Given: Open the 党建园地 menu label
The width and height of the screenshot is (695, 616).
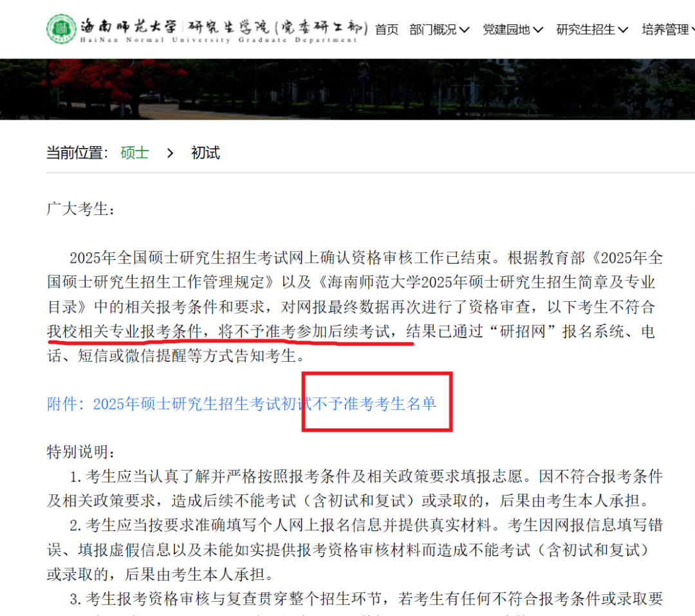Looking at the screenshot, I should 506,30.
